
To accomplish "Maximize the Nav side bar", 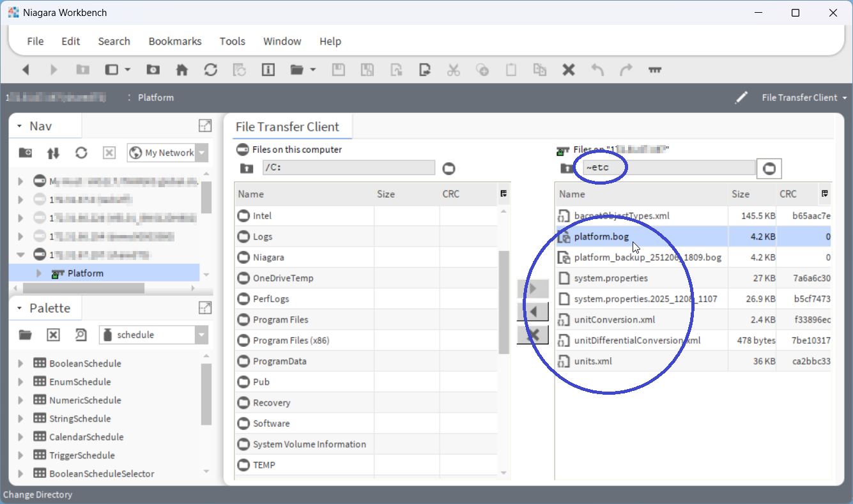I will 205,126.
